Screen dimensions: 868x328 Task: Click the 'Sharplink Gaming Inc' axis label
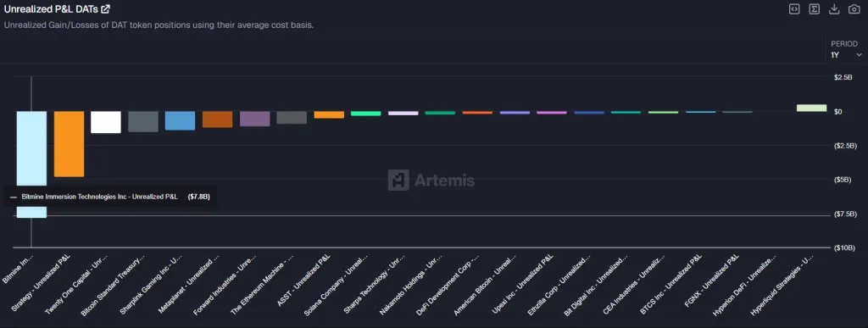pyautogui.click(x=152, y=286)
